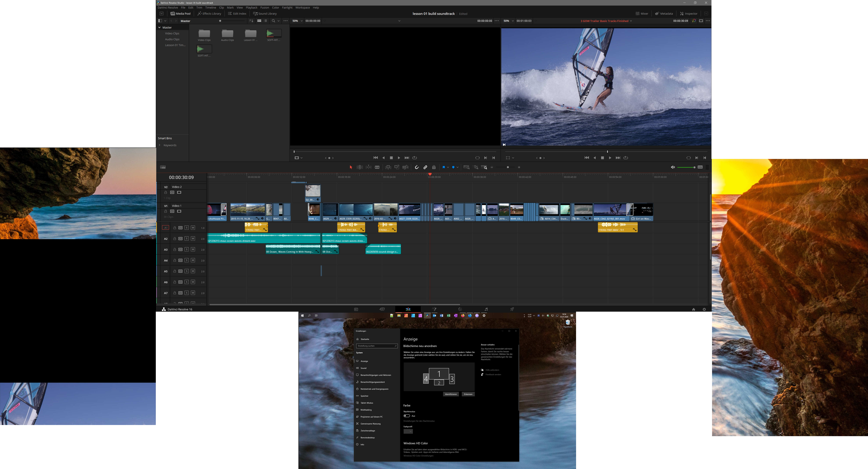Image resolution: width=868 pixels, height=469 pixels.
Task: Open the Sound Library panel
Action: tap(265, 13)
